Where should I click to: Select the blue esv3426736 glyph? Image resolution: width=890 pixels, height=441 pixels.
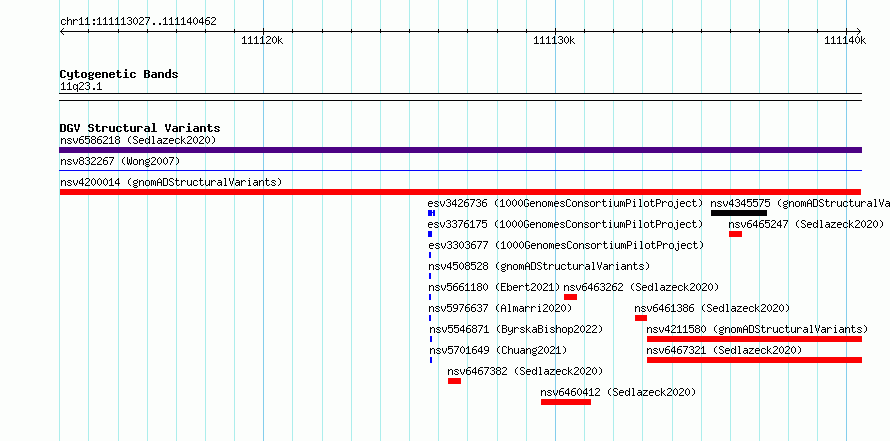coord(431,213)
